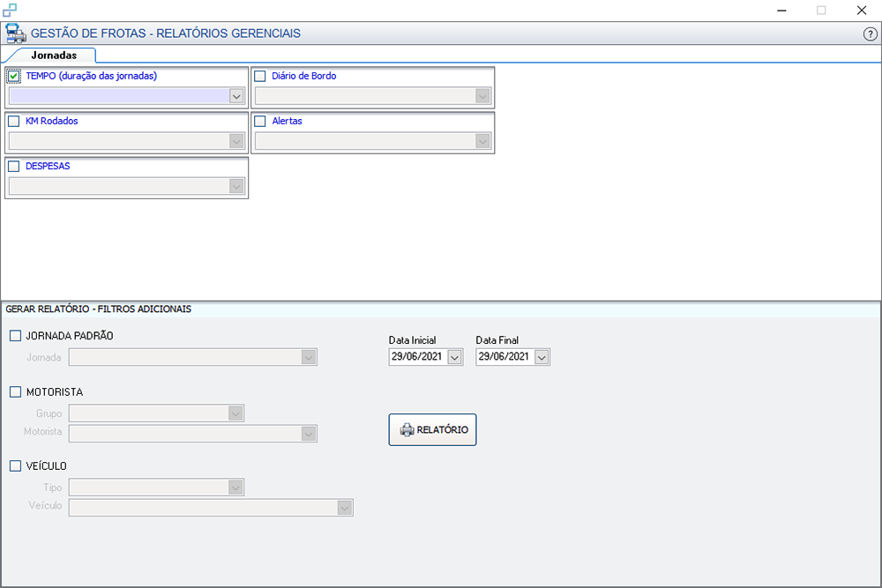This screenshot has width=882, height=588.
Task: Click the fleet truck icon in header
Action: click(x=15, y=33)
